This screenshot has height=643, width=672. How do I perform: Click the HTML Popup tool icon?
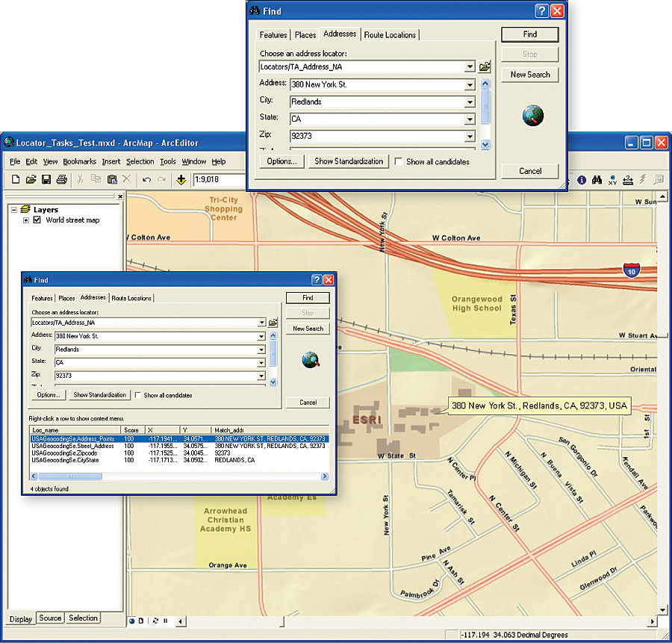659,179
